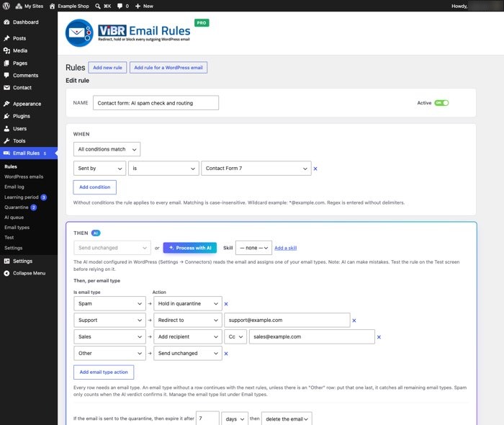Remove the Sent by condition

315,169
